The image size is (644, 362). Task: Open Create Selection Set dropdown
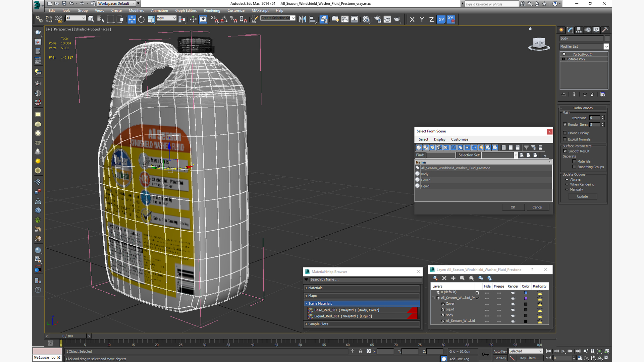(278, 18)
